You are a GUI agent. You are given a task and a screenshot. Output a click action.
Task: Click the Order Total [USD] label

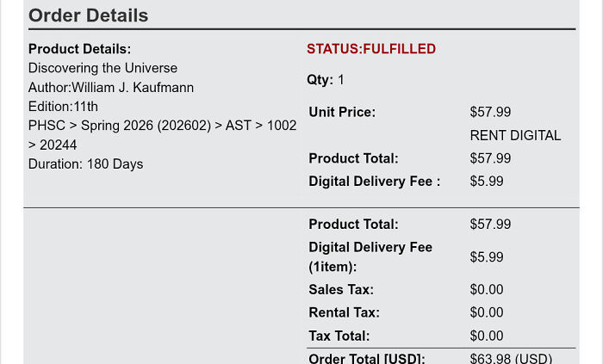[367, 358]
